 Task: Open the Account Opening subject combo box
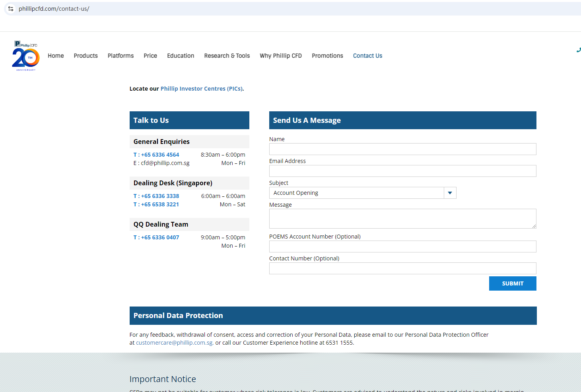tap(363, 193)
